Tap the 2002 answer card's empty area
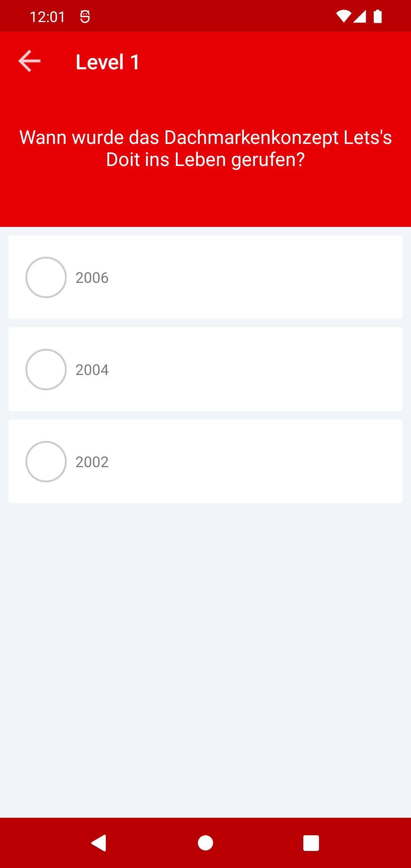Image resolution: width=411 pixels, height=868 pixels. pos(255,461)
